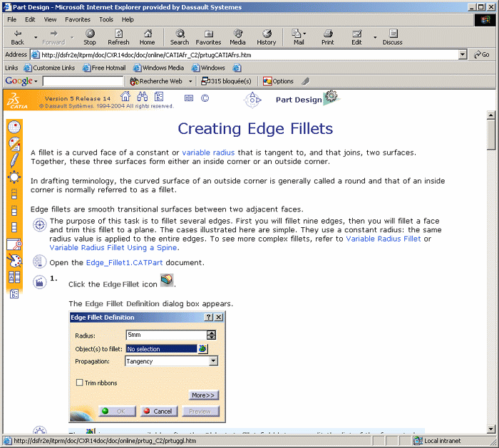Go to the Home page icon
Screen dimensions: 499x448
click(147, 37)
